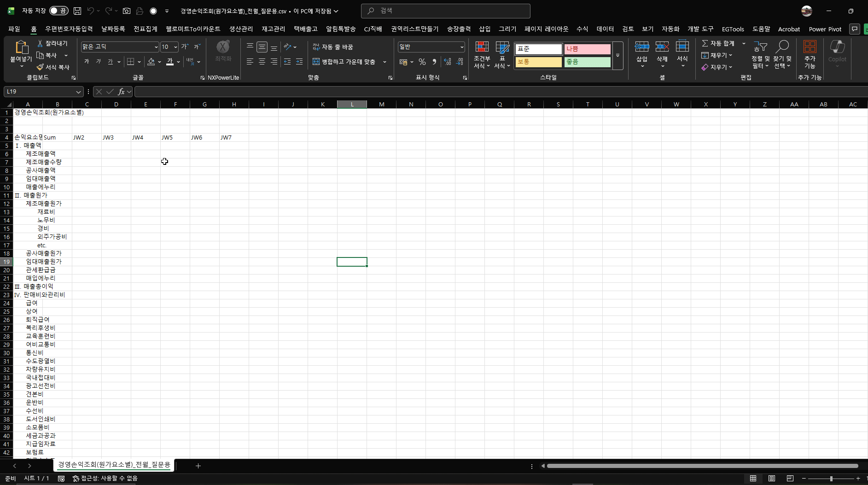Image resolution: width=868 pixels, height=485 pixels.
Task: Click the fill color bucket icon
Action: [151, 62]
